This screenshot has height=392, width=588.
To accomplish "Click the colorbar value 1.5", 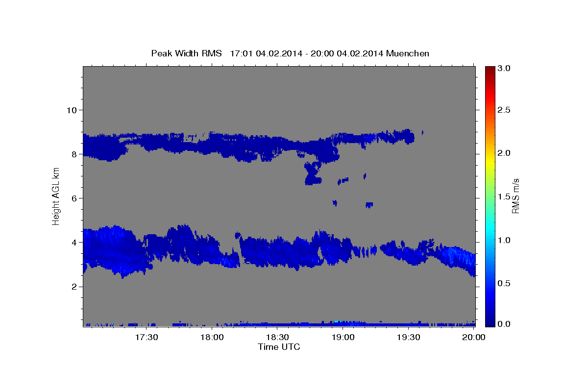I will [x=505, y=196].
